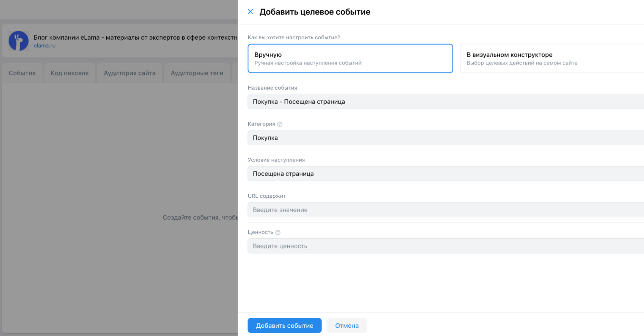Viewport: 644px width, 336px height.
Task: Close the Добавить целевое событие panel
Action: [250, 12]
